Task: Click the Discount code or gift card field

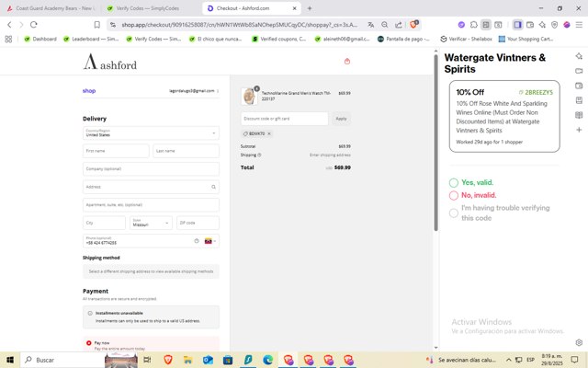Action: (x=285, y=119)
